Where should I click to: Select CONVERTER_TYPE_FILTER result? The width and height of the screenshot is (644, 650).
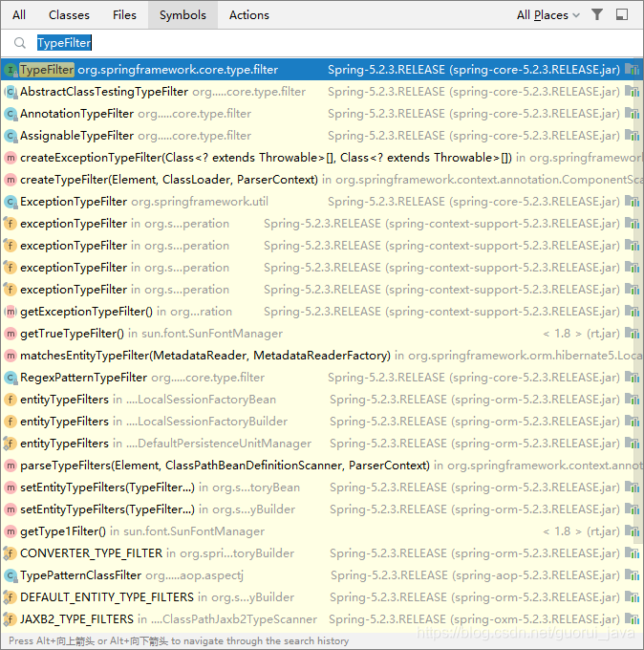click(322, 553)
